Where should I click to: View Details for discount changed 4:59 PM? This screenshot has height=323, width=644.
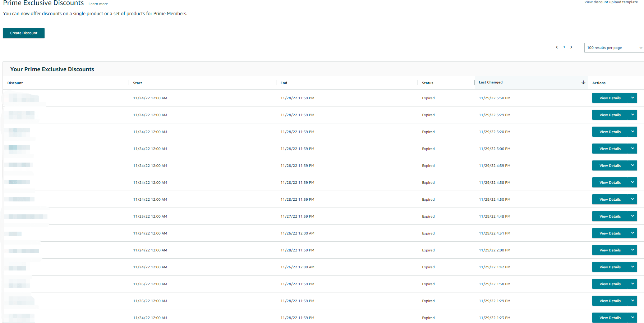click(x=610, y=165)
